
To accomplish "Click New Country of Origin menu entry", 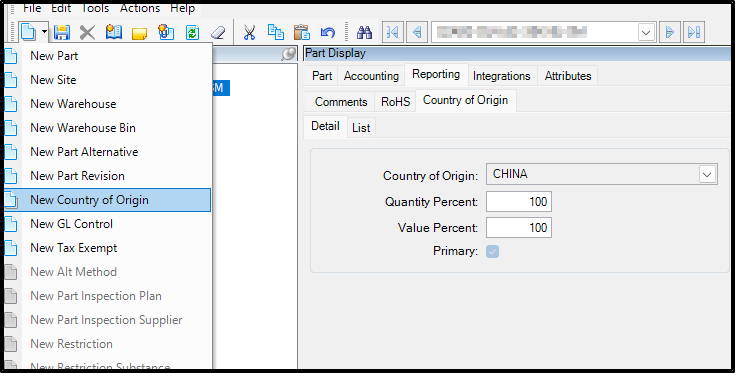I will (107, 200).
